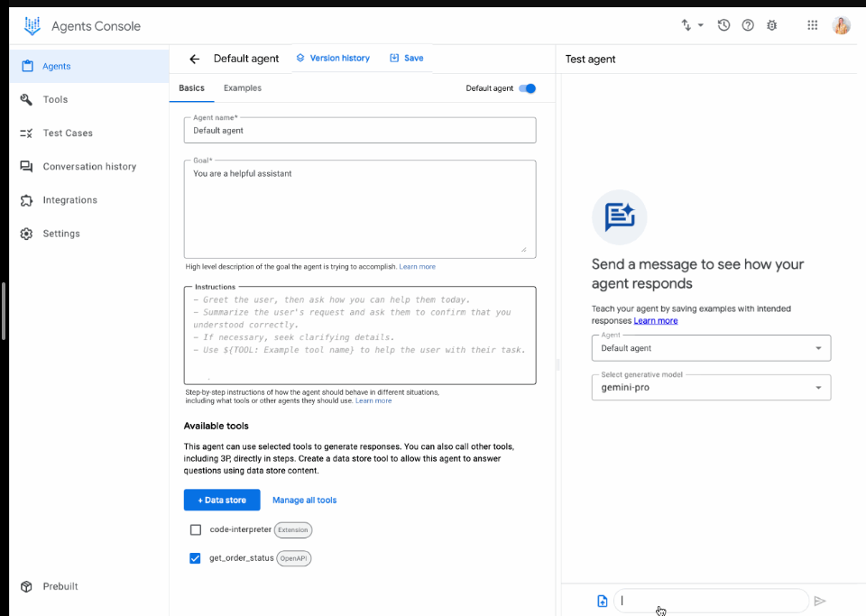Open the Select generative model dropdown

tap(711, 388)
